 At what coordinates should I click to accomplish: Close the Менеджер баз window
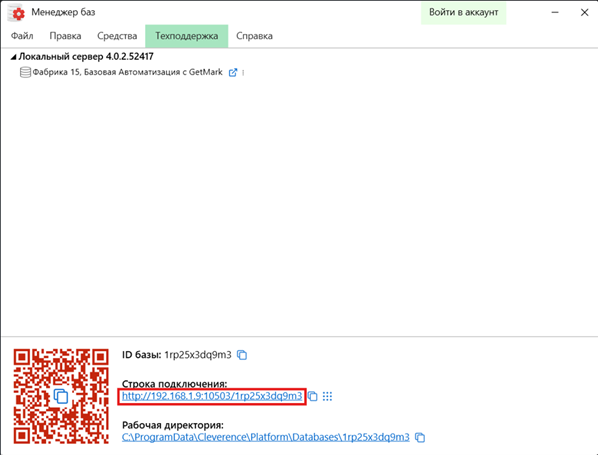click(x=584, y=13)
